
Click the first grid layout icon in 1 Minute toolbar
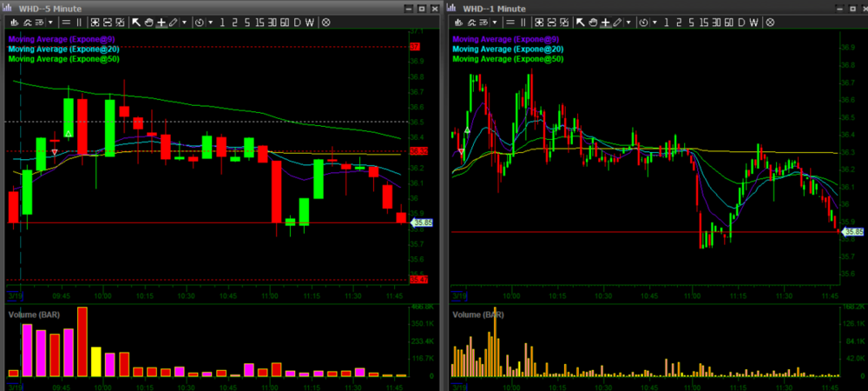tap(542, 23)
